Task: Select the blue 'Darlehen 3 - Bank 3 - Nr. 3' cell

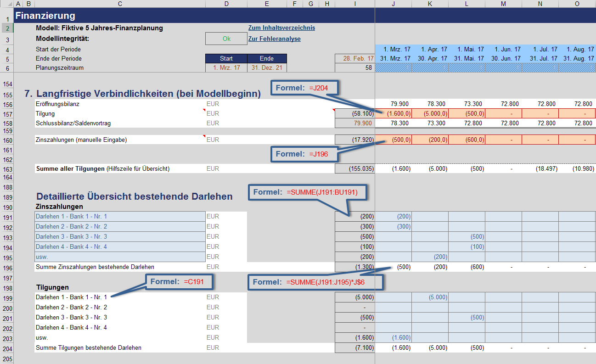Action: [120, 237]
